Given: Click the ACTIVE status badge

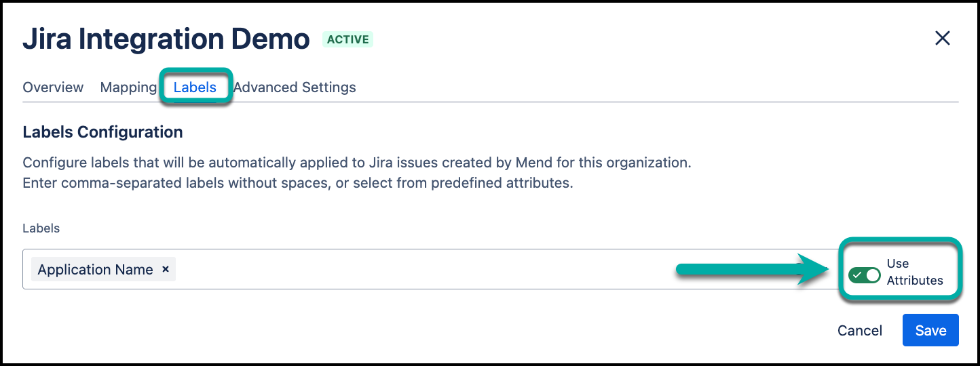Looking at the screenshot, I should [347, 39].
